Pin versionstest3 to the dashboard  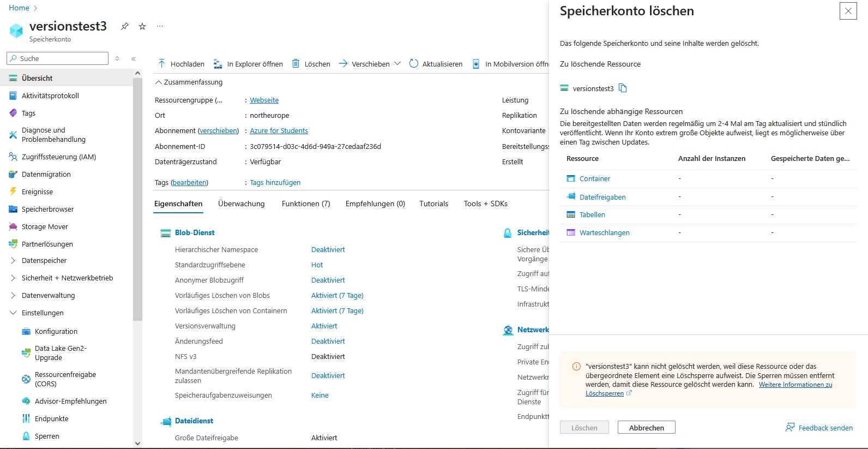pos(125,26)
